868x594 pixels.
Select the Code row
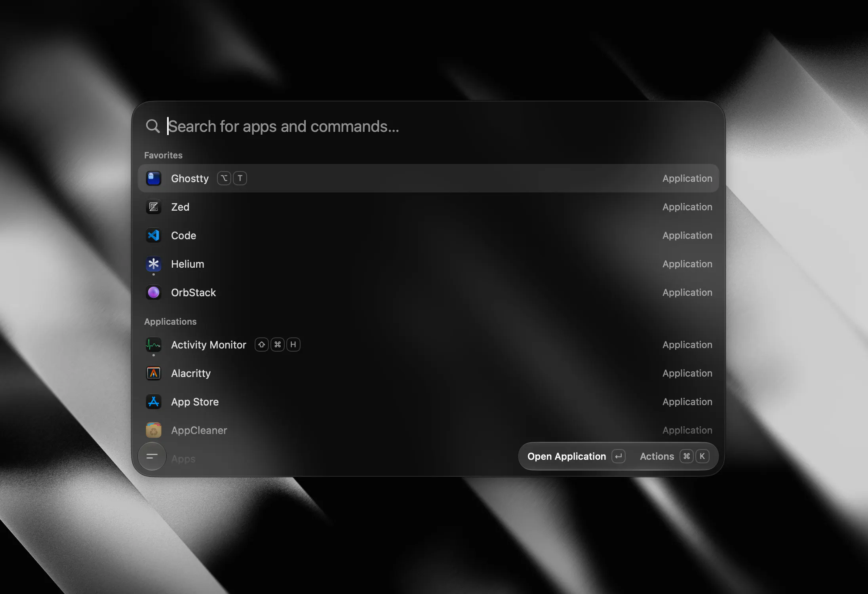coord(428,236)
